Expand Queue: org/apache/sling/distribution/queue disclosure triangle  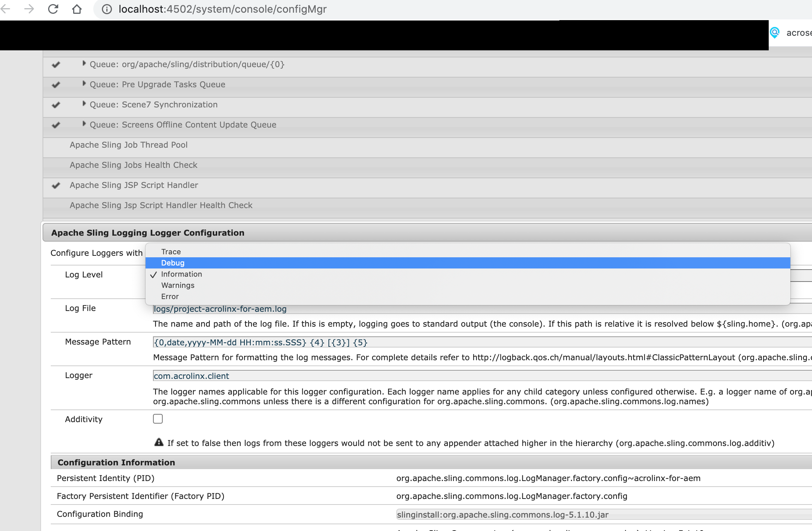pos(84,63)
